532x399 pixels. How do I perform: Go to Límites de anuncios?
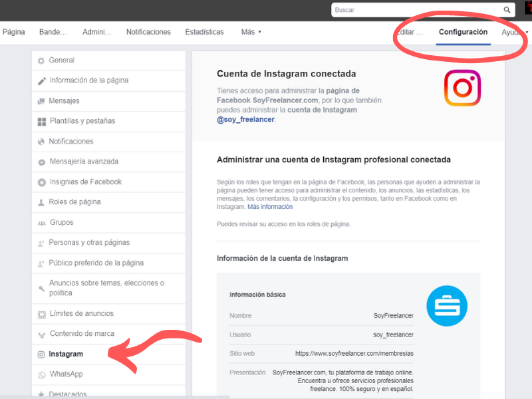point(108,314)
